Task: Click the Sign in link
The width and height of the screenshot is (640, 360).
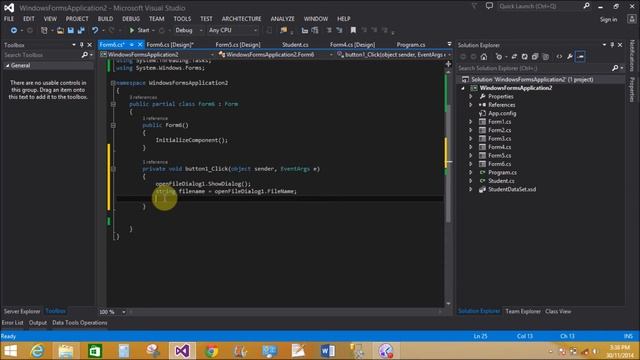Action: 608,19
